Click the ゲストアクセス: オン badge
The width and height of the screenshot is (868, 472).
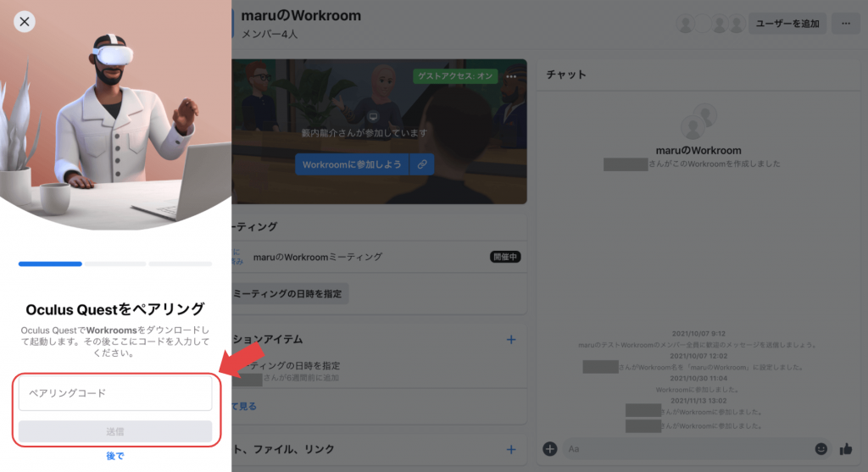tap(455, 76)
